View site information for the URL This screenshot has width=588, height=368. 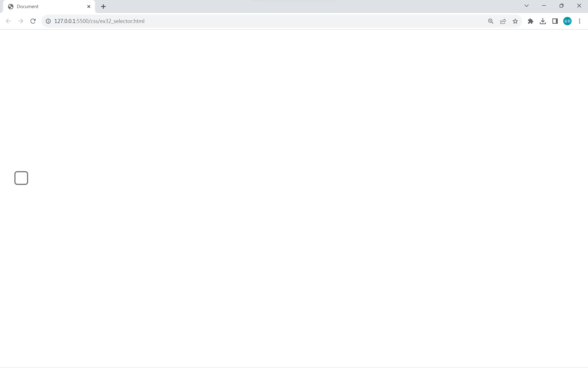(x=48, y=21)
